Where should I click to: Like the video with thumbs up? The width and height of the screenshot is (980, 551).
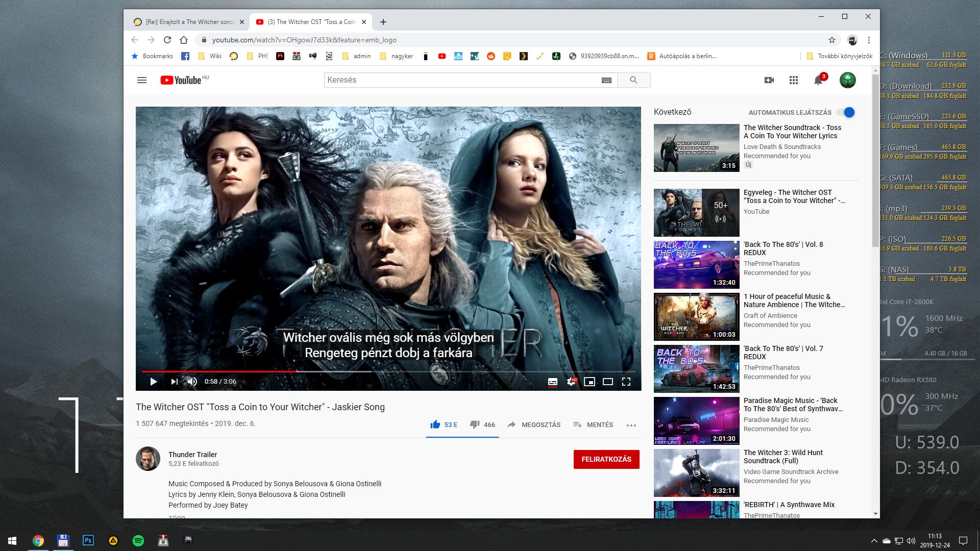444,424
